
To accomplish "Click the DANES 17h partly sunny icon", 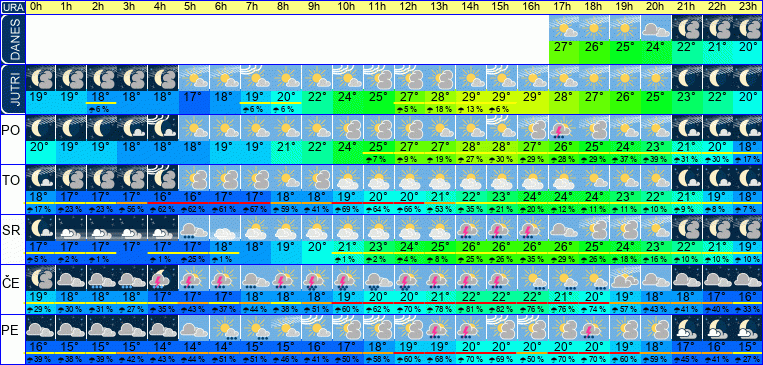I will click(563, 28).
